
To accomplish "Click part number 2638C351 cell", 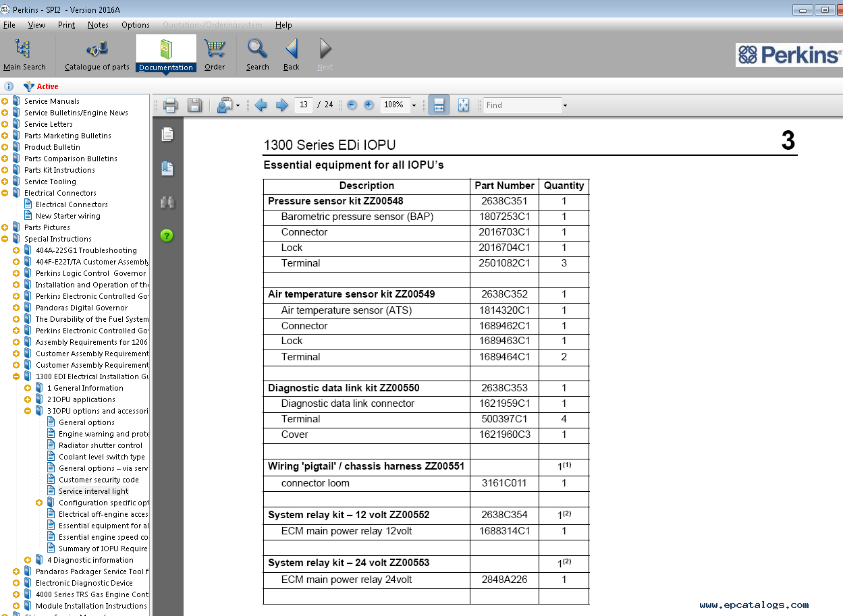I will pos(504,201).
